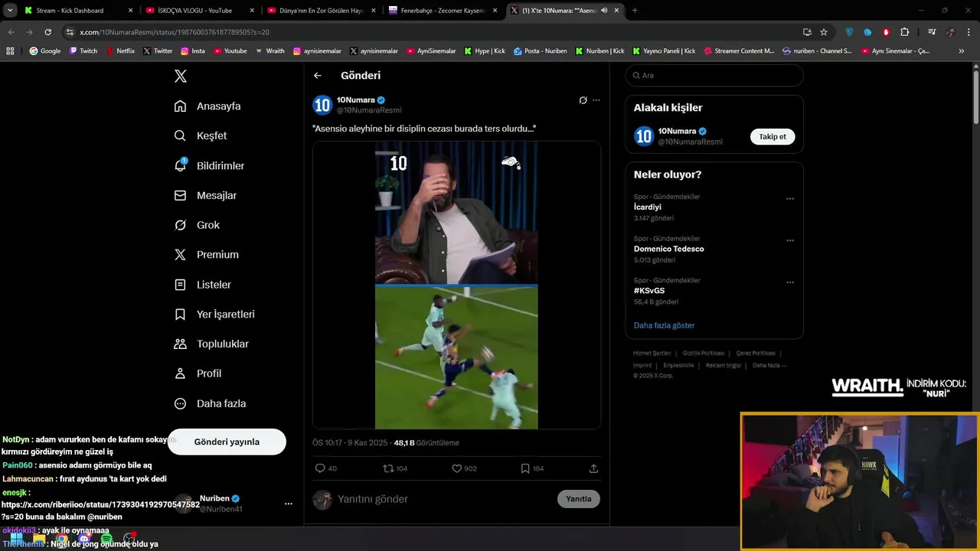This screenshot has height=551, width=980.
Task: Open the tab search dropdown arrow
Action: coord(10,11)
